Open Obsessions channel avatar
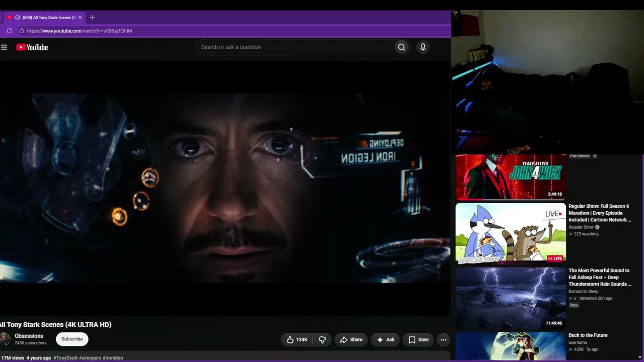 click(5, 339)
